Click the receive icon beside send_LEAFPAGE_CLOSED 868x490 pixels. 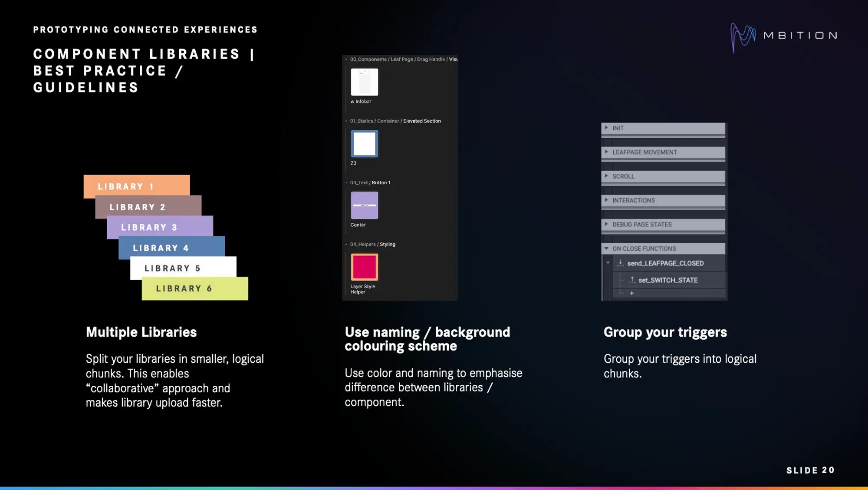pos(621,263)
